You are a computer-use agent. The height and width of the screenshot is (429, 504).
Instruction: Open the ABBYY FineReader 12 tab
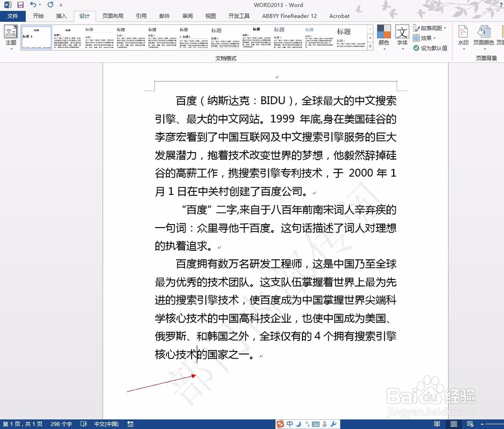(289, 16)
